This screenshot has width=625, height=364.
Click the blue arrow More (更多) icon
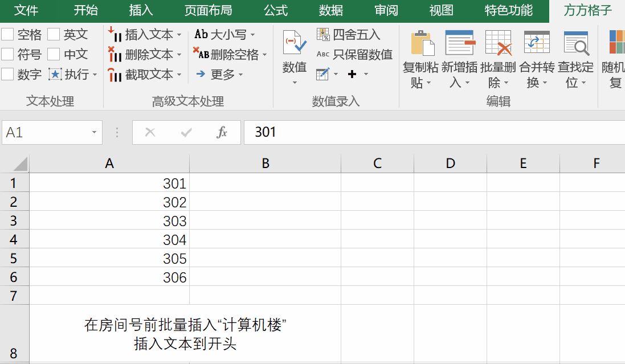click(x=201, y=73)
